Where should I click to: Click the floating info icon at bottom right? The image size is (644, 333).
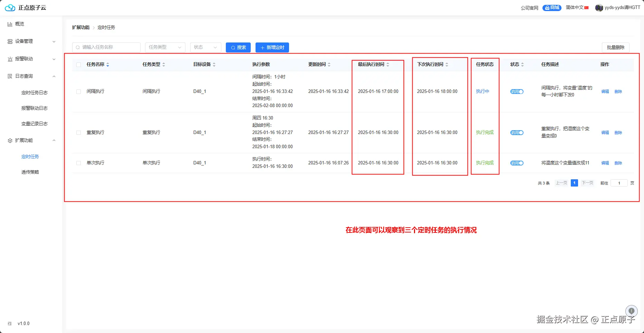[631, 311]
